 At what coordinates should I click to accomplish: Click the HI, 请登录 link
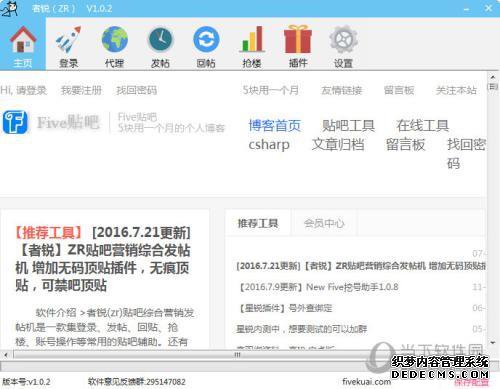pos(24,90)
